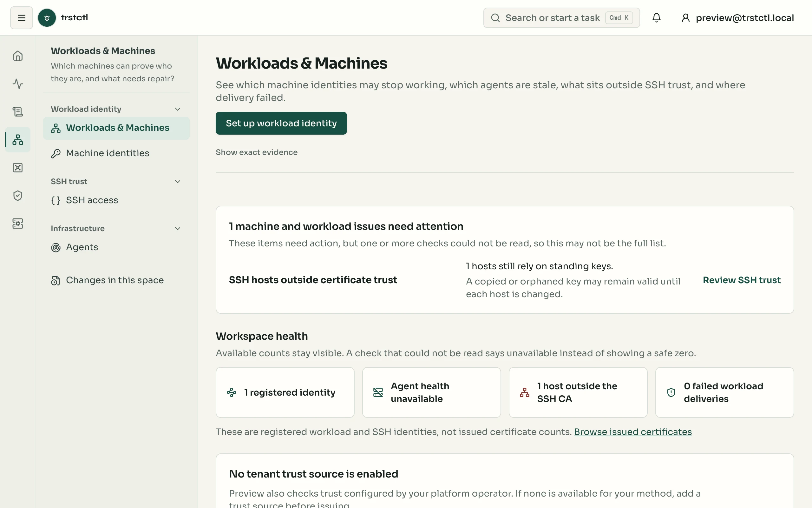Click the Changes in this space icon
812x508 pixels.
56,281
